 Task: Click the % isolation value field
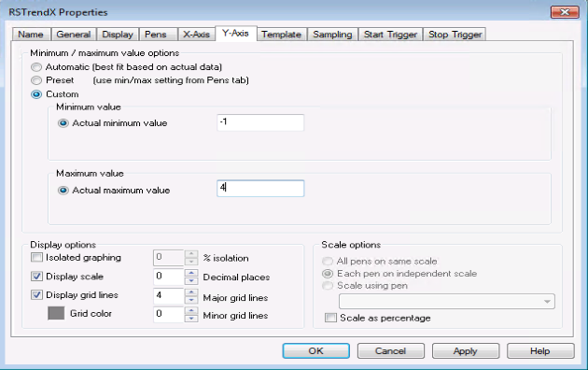168,258
